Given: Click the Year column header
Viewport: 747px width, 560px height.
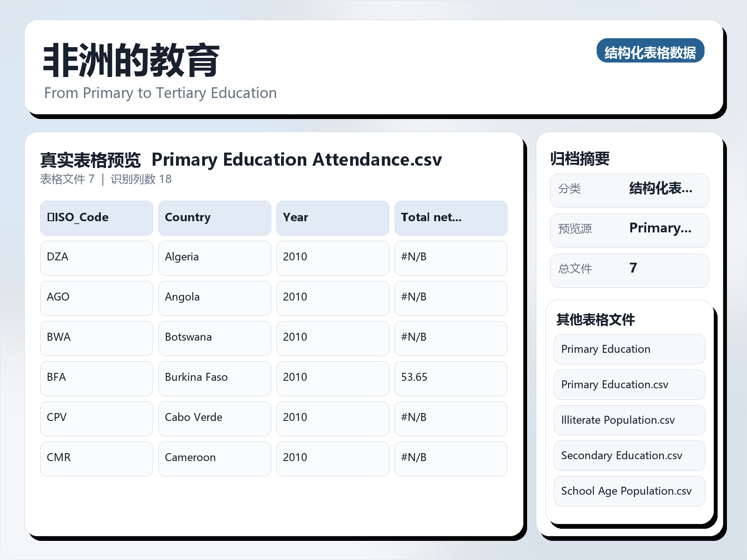Looking at the screenshot, I should pos(332,217).
